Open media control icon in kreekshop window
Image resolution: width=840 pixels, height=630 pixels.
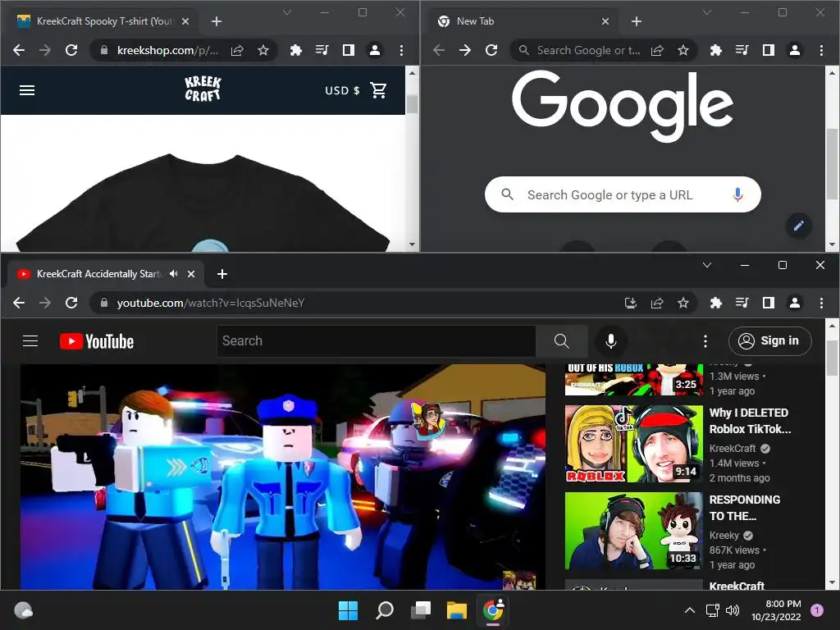322,50
